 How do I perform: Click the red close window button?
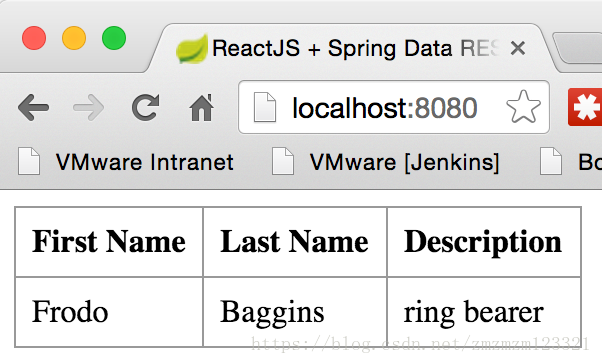pos(34,38)
